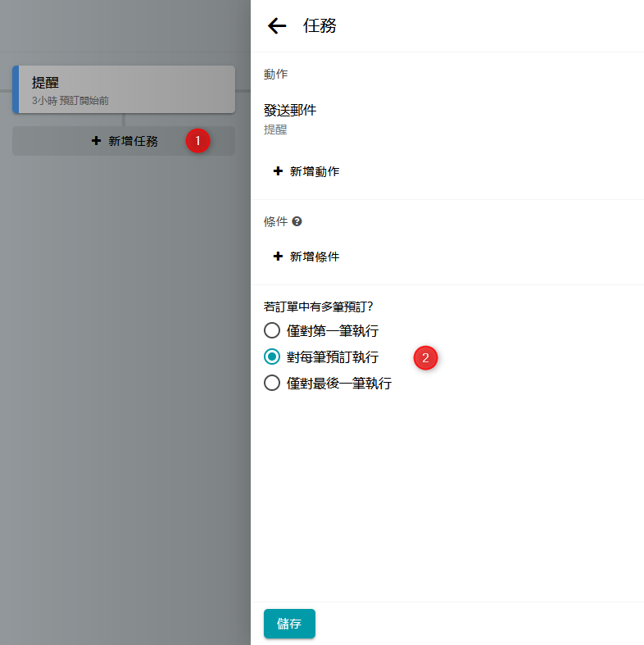Click the red badge numbered 1
This screenshot has height=645, width=644.
point(197,141)
